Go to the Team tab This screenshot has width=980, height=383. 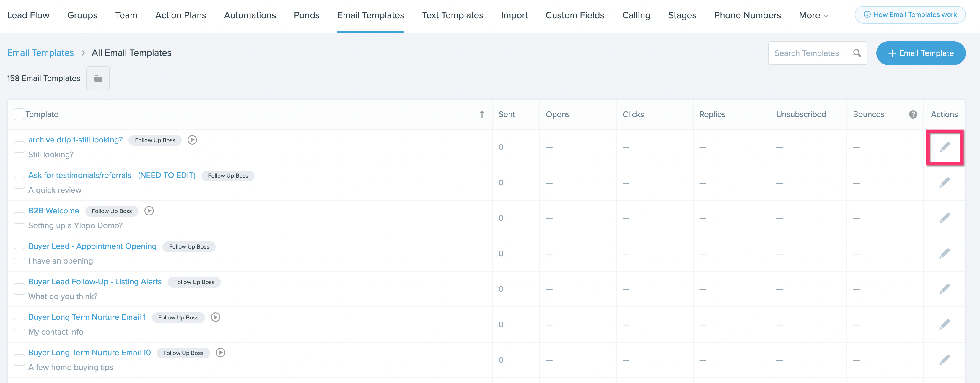click(x=126, y=16)
